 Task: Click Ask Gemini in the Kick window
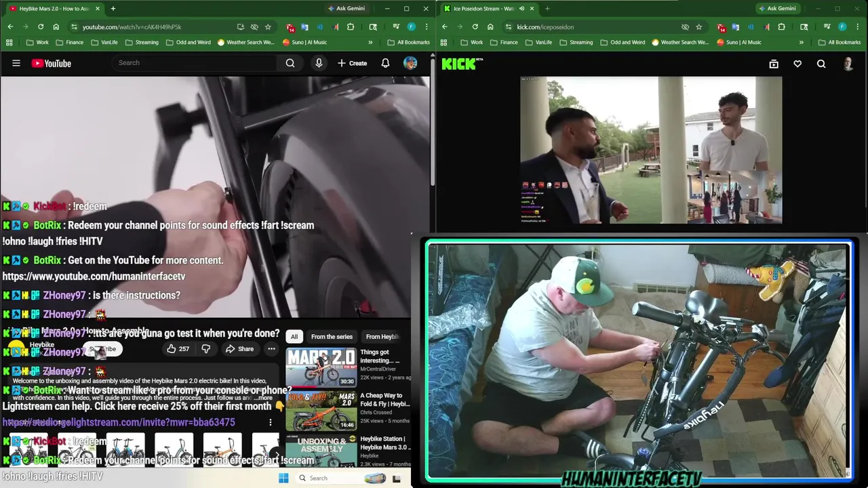(x=777, y=8)
